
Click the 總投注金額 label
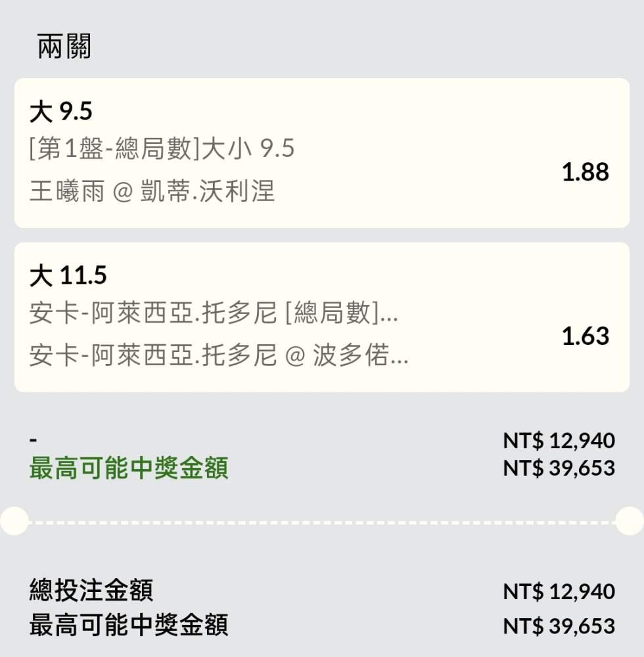tap(91, 591)
